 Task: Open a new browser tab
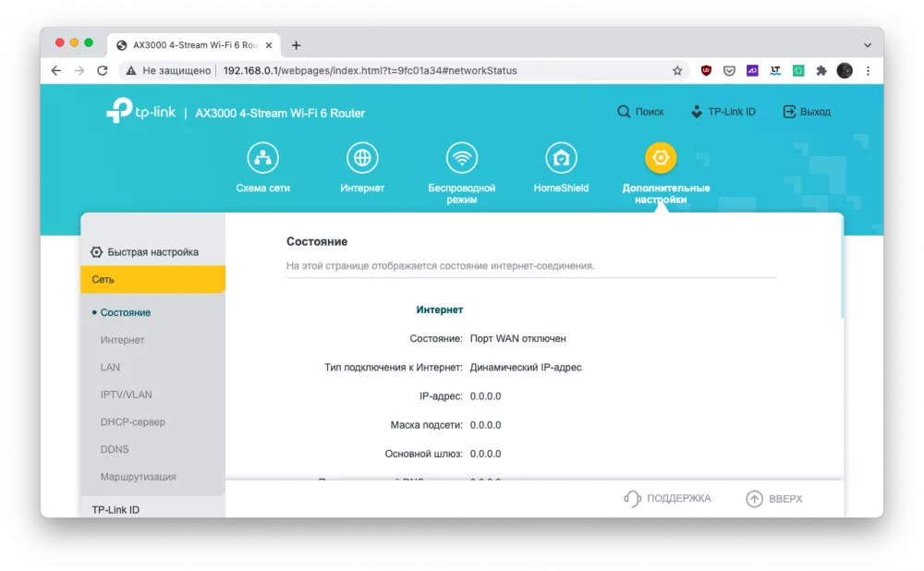296,45
